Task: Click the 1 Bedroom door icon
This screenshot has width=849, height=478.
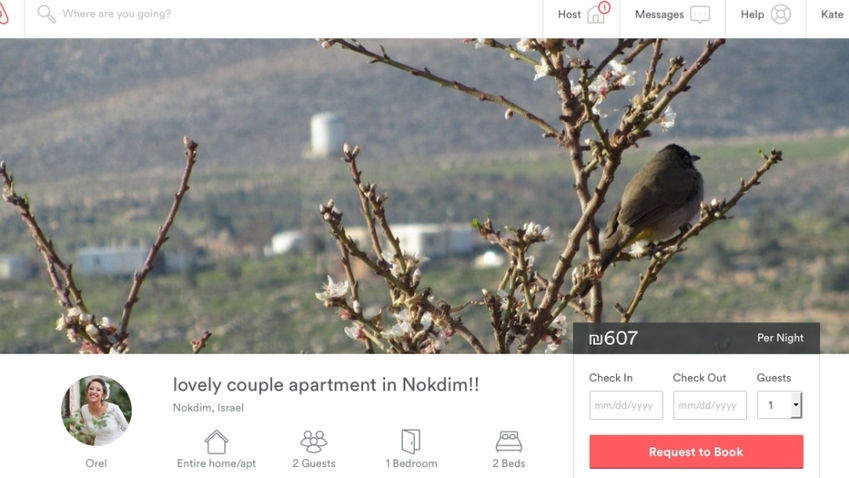Action: coord(411,442)
